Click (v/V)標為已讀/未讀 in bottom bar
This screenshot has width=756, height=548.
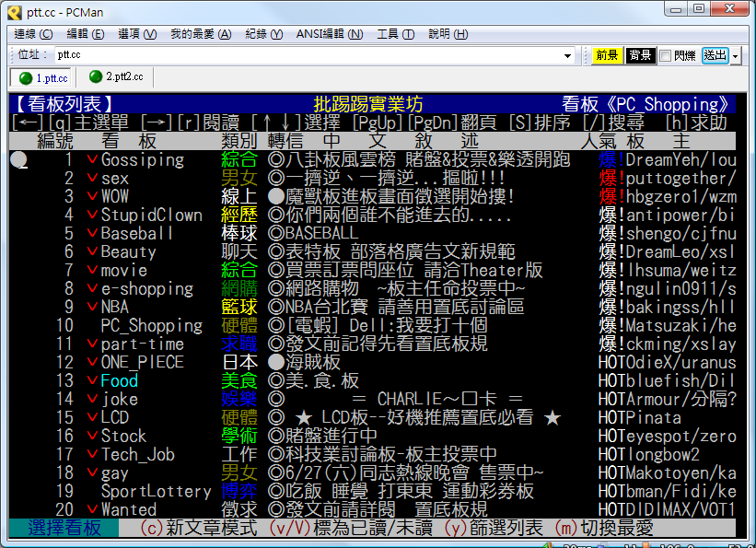(351, 528)
